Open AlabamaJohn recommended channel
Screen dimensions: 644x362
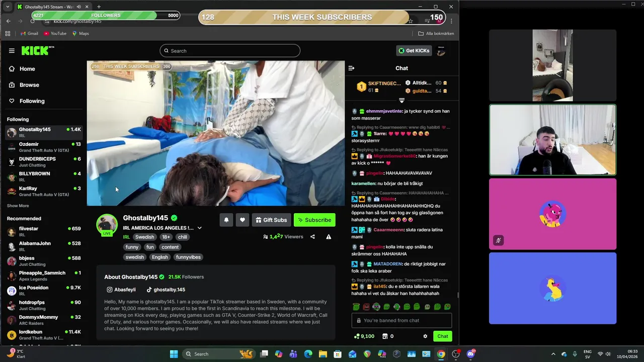tap(44, 246)
